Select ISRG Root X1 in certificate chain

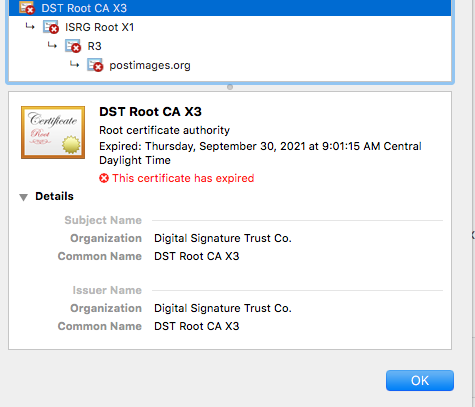coord(230,27)
